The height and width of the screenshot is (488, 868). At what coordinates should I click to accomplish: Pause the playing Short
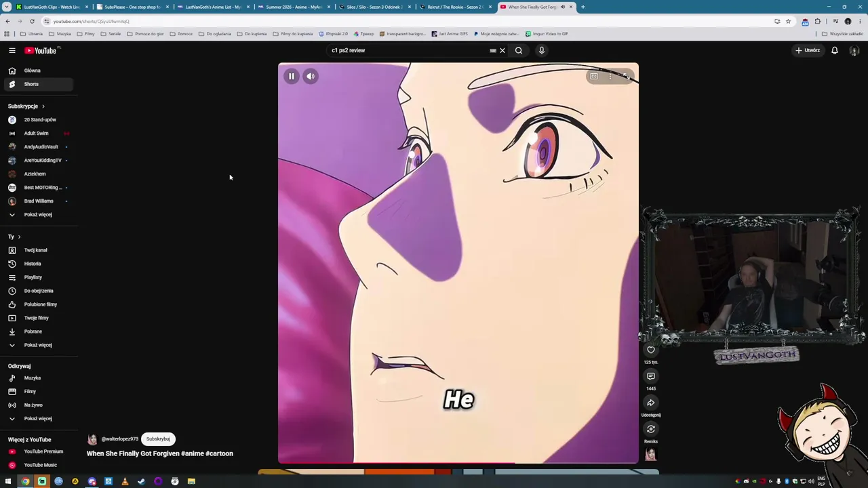click(292, 76)
